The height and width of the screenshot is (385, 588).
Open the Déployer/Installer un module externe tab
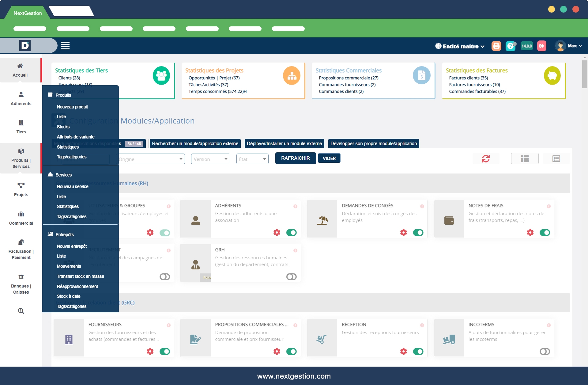click(x=284, y=143)
